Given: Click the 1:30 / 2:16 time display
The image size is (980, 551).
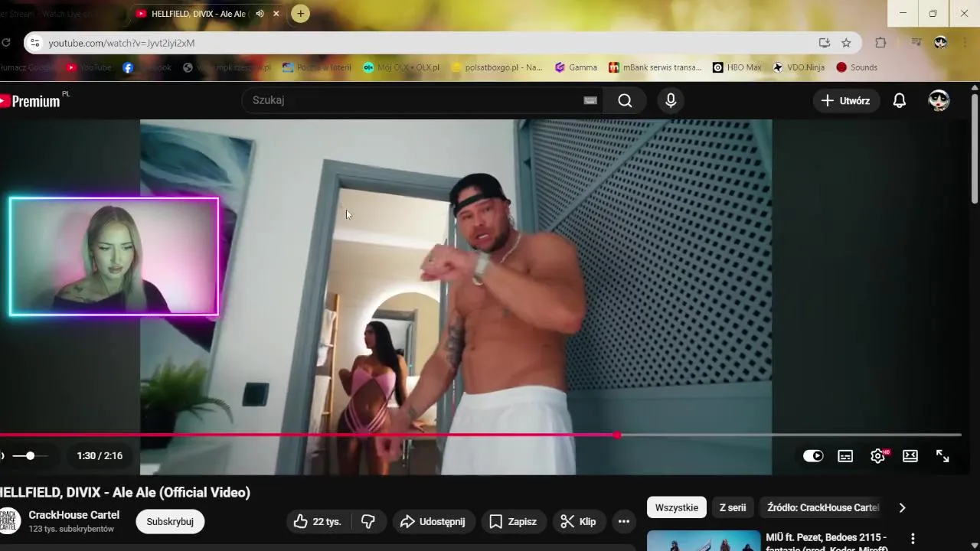Looking at the screenshot, I should 100,456.
